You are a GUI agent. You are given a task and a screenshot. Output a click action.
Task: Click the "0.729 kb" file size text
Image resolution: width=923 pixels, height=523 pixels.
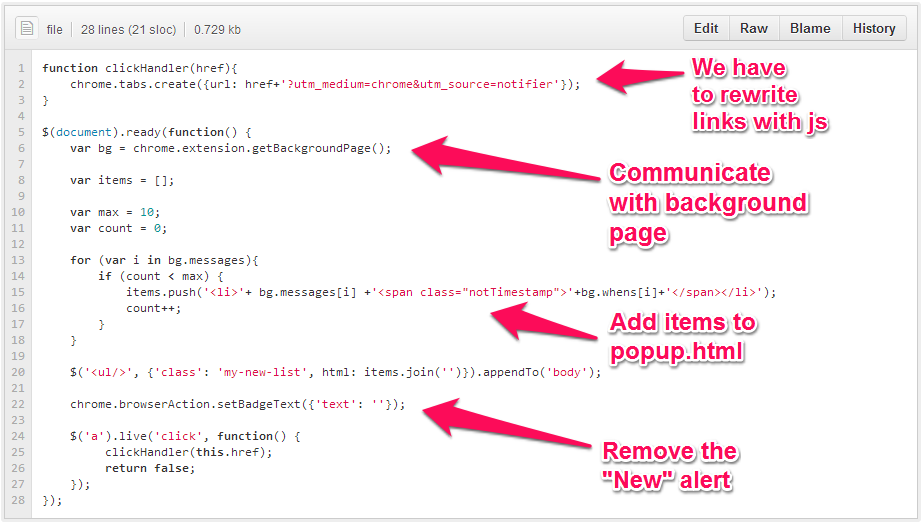(217, 30)
